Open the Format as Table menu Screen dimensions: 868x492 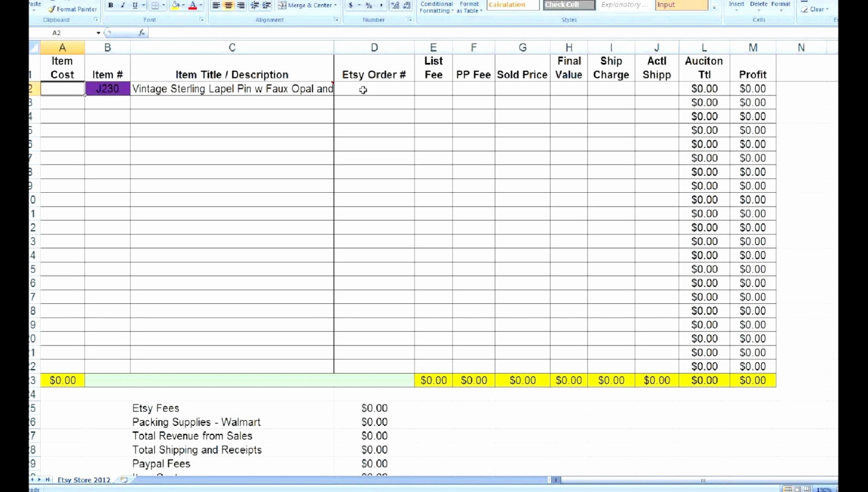[469, 7]
